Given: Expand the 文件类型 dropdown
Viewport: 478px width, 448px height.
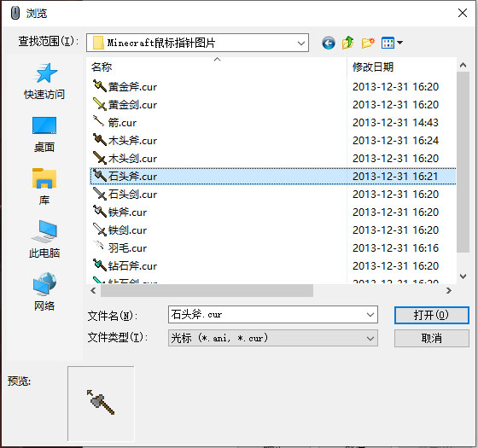Looking at the screenshot, I should point(370,338).
